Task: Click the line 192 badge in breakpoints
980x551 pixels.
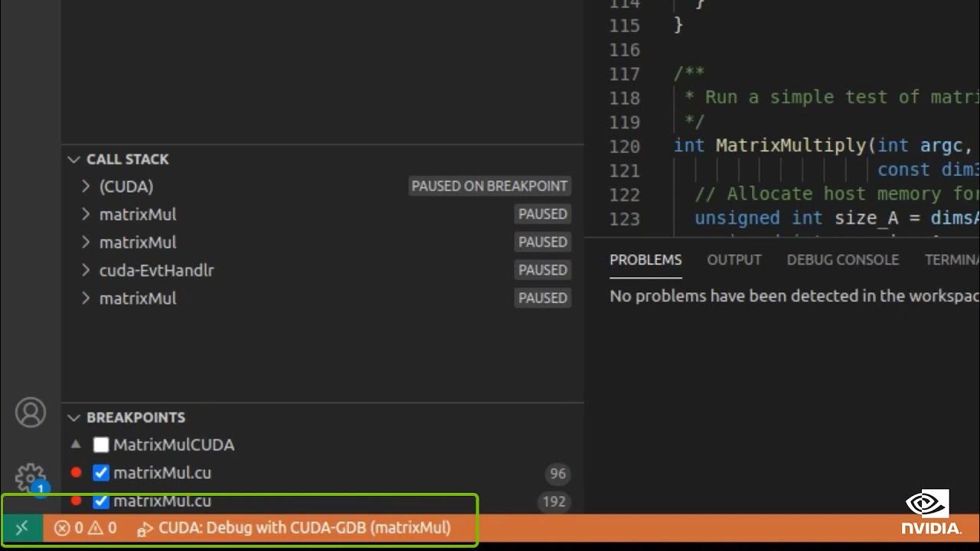Action: [554, 502]
